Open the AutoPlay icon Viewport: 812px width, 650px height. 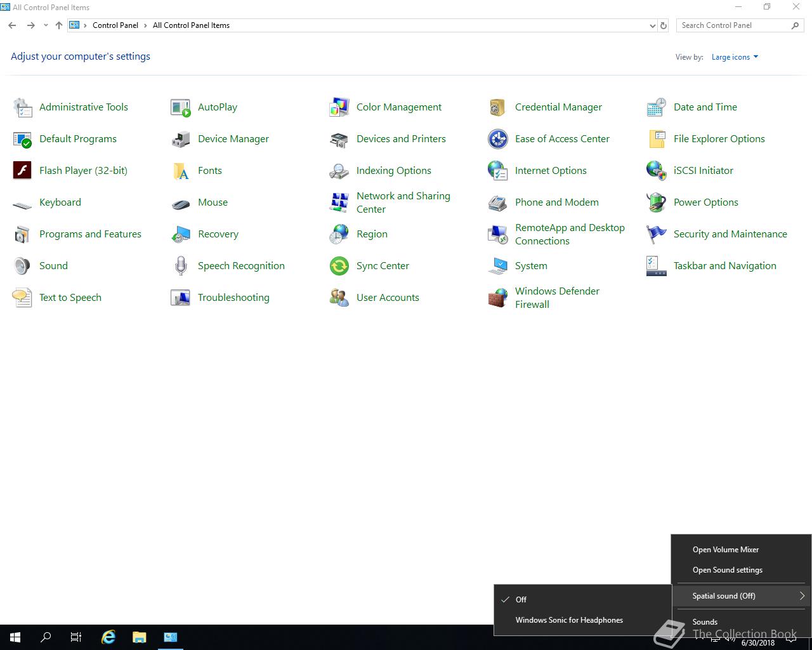click(181, 107)
